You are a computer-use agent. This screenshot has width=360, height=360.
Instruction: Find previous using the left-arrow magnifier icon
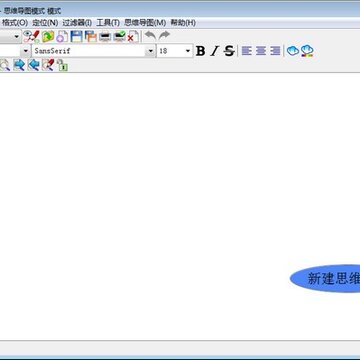click(x=33, y=65)
